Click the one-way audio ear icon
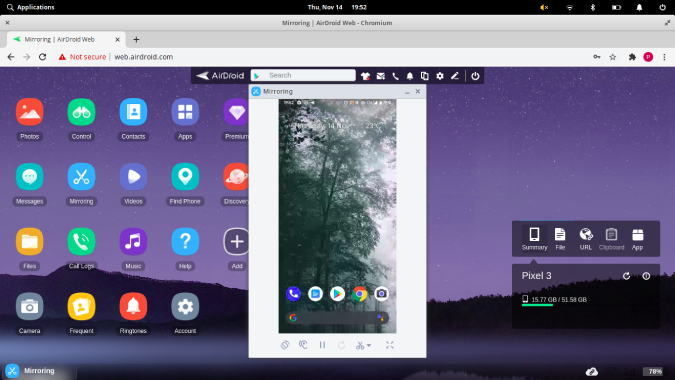Image resolution: width=675 pixels, height=380 pixels. tap(303, 345)
